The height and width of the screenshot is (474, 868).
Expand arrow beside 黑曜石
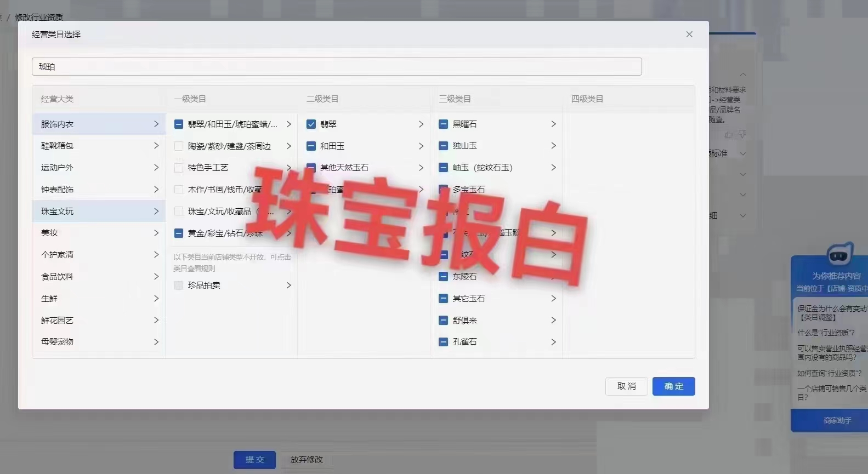553,124
